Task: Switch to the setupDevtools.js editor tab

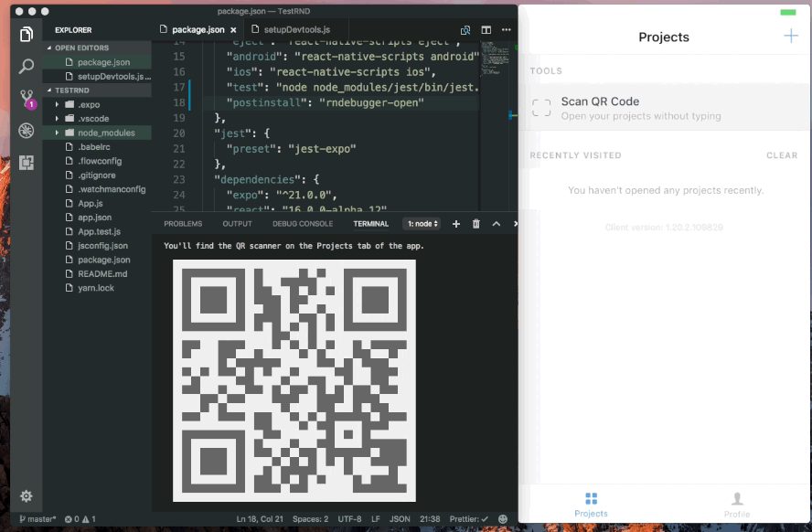Action: [296, 29]
